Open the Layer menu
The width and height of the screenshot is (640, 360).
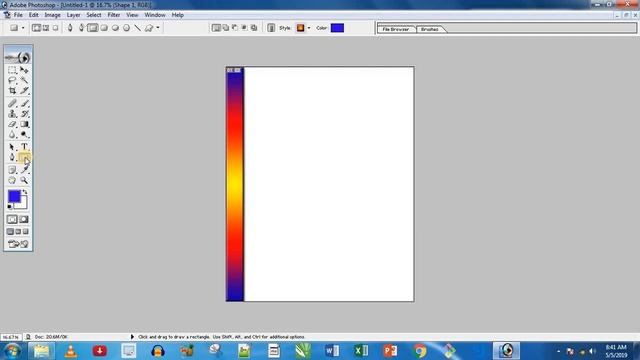tap(73, 15)
